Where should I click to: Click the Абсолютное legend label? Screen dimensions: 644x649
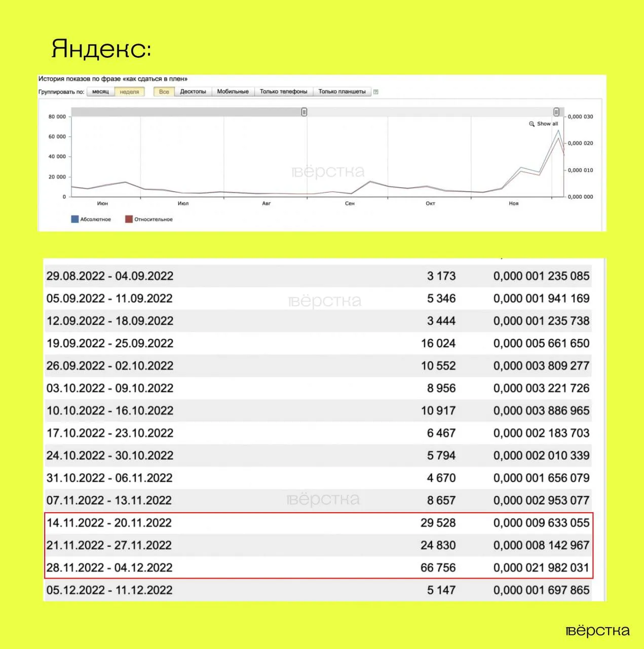[95, 220]
